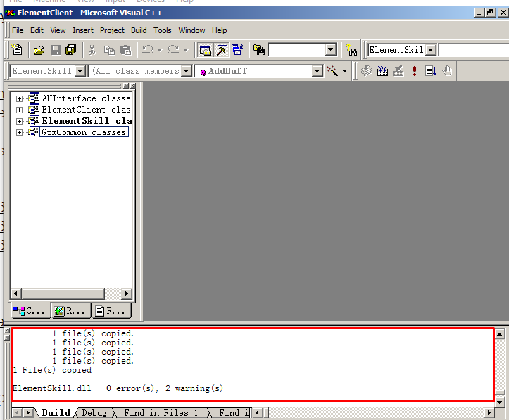Open the Window menu
Image resolution: width=509 pixels, height=420 pixels.
pyautogui.click(x=191, y=30)
